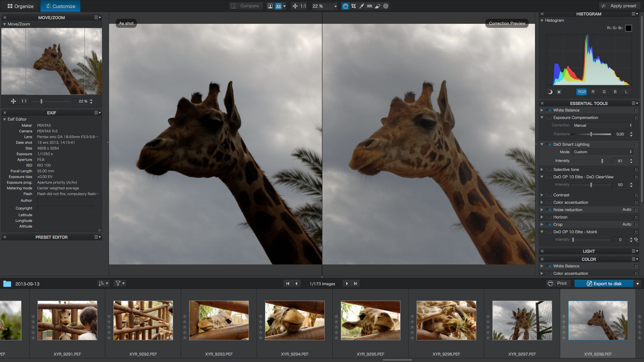Open the sort order dropdown
The width and height of the screenshot is (644, 362).
coord(103,284)
